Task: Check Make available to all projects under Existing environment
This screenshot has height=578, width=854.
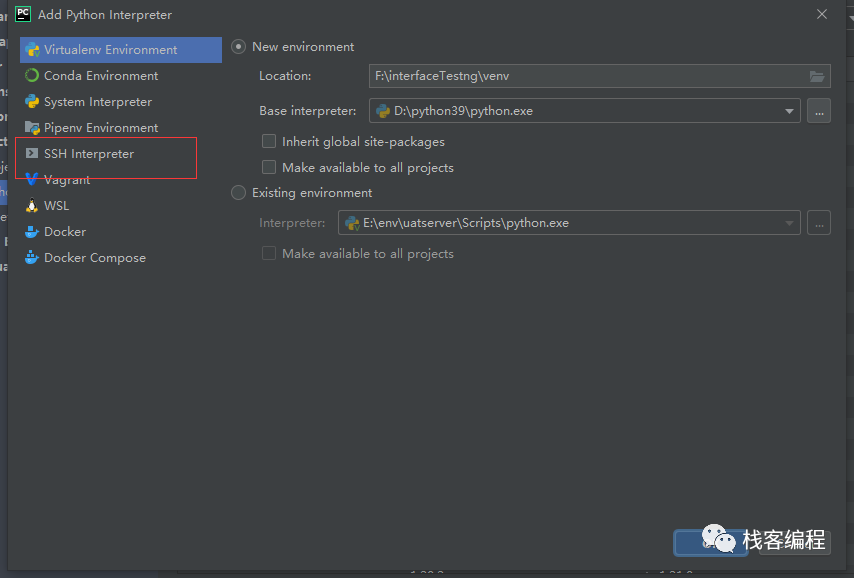Action: [269, 253]
